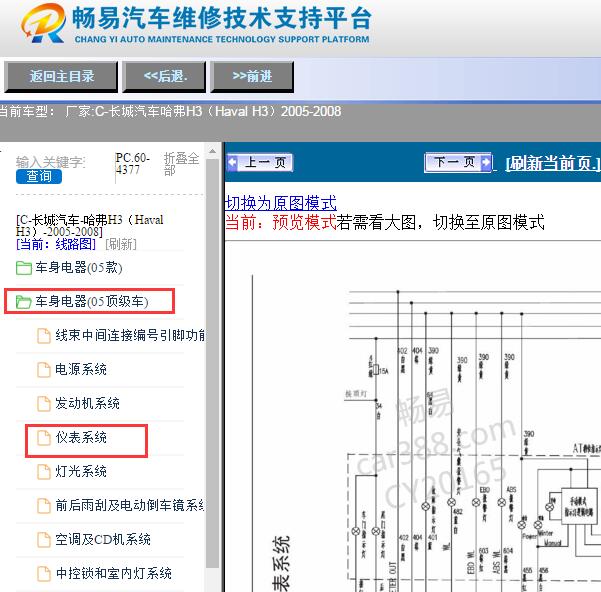Click the current vehicle model header text
The height and width of the screenshot is (592, 601).
[x=170, y=112]
